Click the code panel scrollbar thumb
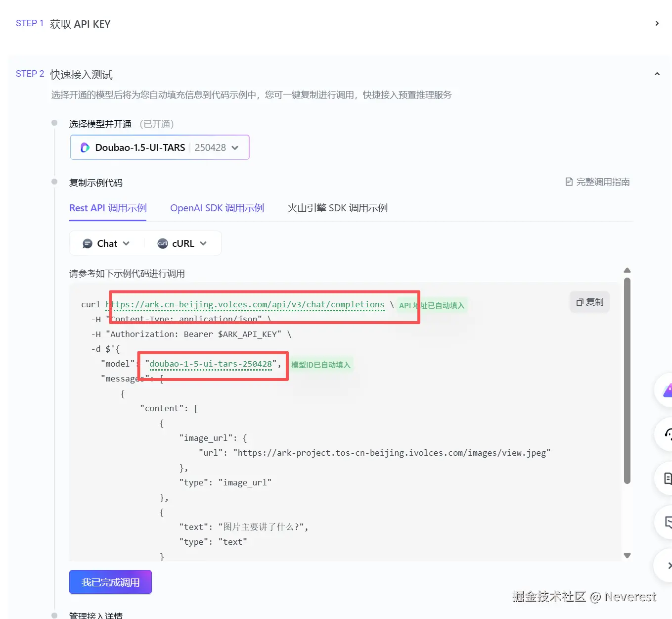The width and height of the screenshot is (672, 619). pyautogui.click(x=627, y=381)
